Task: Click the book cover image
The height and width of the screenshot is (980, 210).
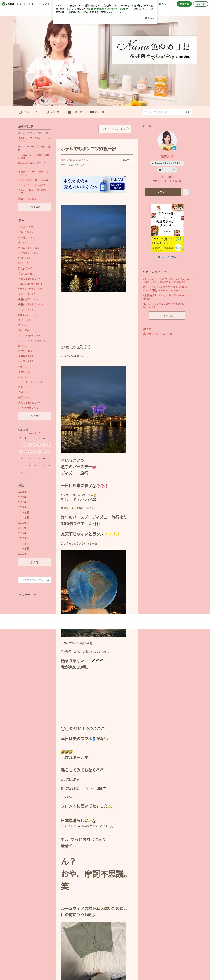Action: coord(167,228)
